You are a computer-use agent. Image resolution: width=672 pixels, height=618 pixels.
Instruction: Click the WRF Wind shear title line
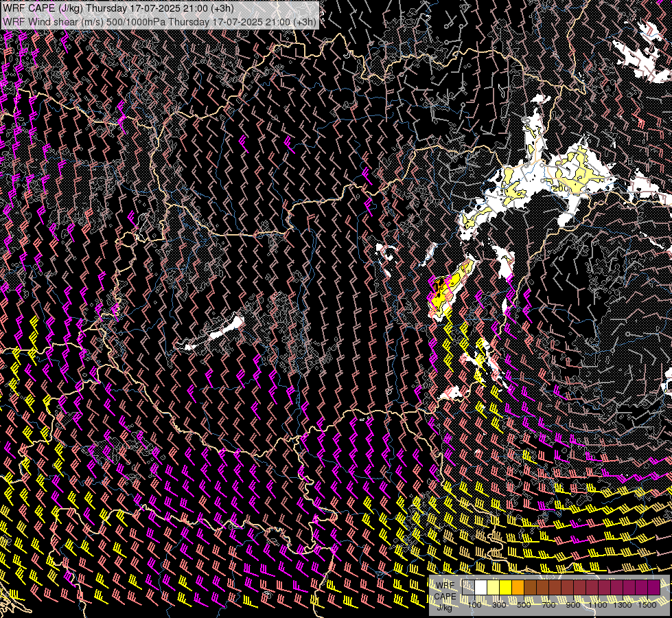pyautogui.click(x=159, y=22)
